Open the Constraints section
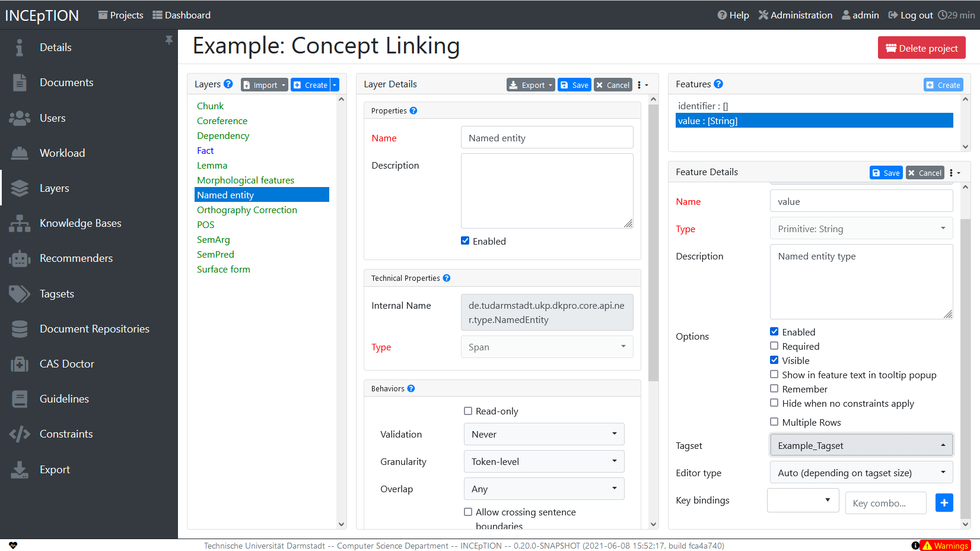The width and height of the screenshot is (980, 551). click(x=66, y=433)
